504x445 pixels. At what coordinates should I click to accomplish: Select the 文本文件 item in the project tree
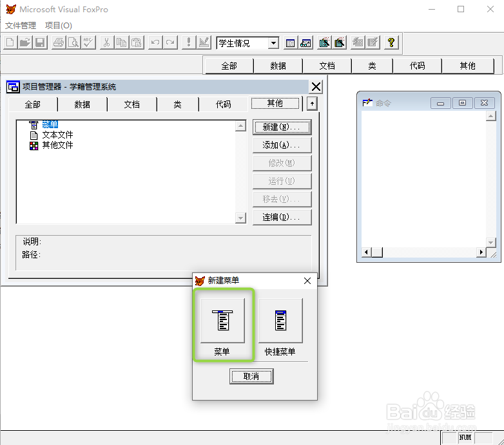click(x=57, y=135)
